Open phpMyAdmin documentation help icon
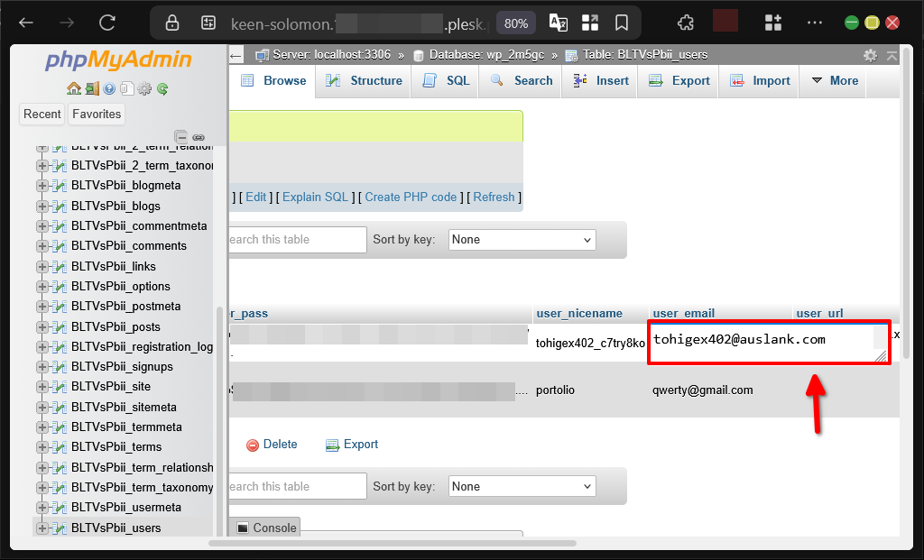Screen dimensions: 924x560 (109, 88)
